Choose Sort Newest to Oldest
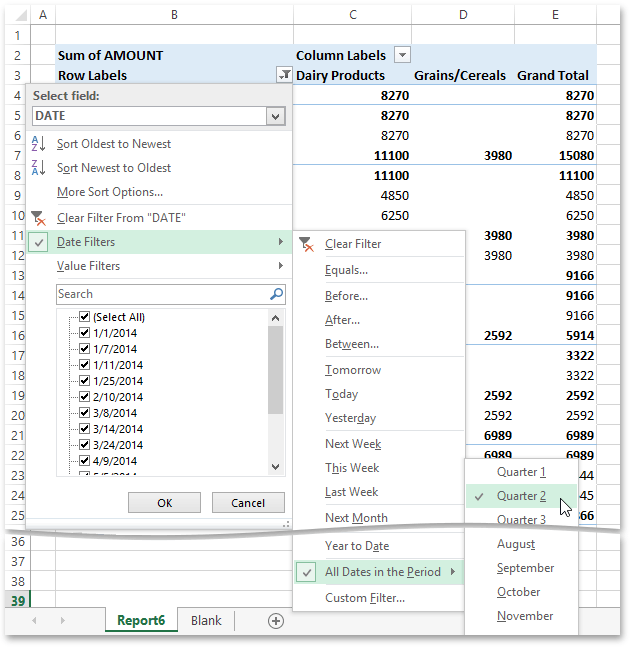This screenshot has height=649, width=635. click(114, 168)
